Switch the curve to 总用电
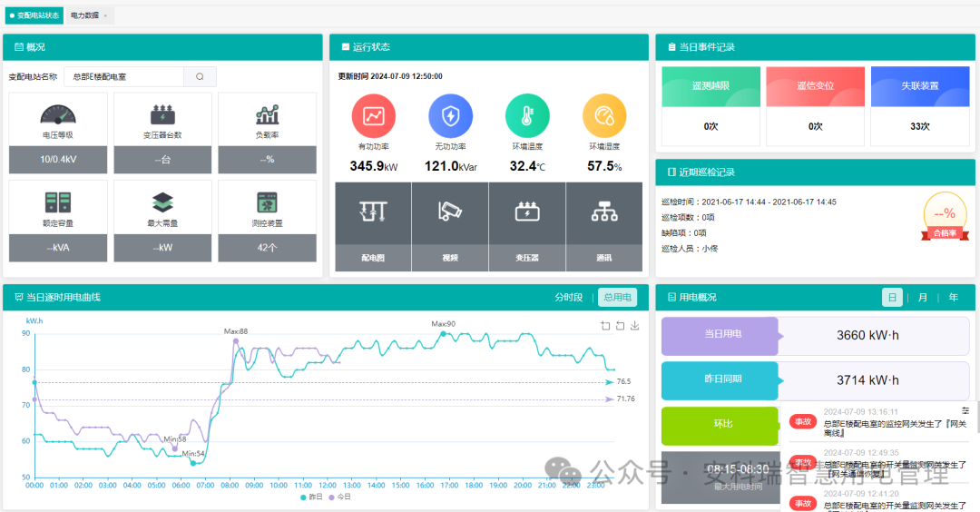This screenshot has width=980, height=512. (618, 298)
